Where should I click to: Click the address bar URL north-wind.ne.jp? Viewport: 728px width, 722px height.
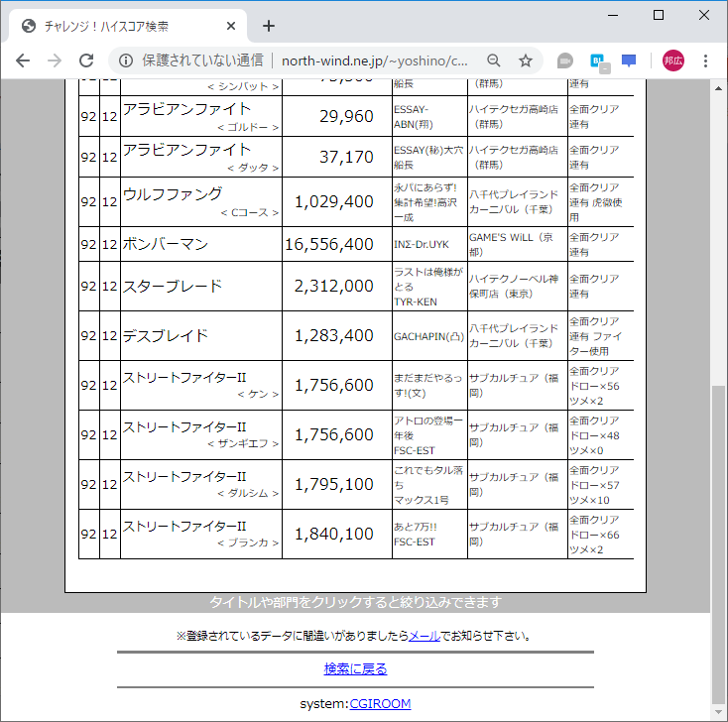pos(374,60)
